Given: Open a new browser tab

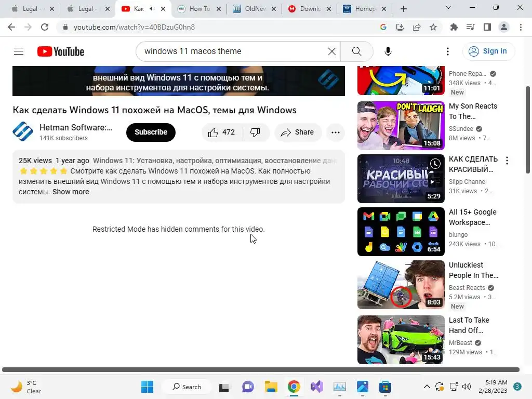Looking at the screenshot, I should point(403,9).
